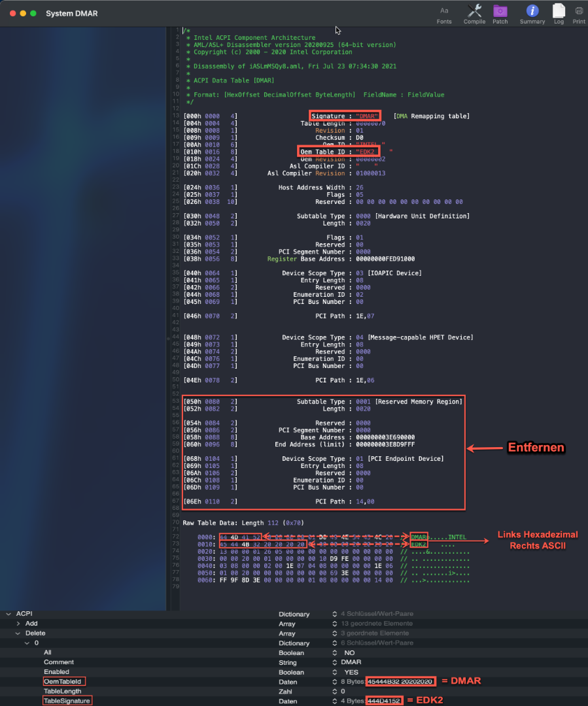This screenshot has height=706, width=588.
Task: Edit the OemTableId bytes 45444B32 20202020
Action: click(400, 682)
